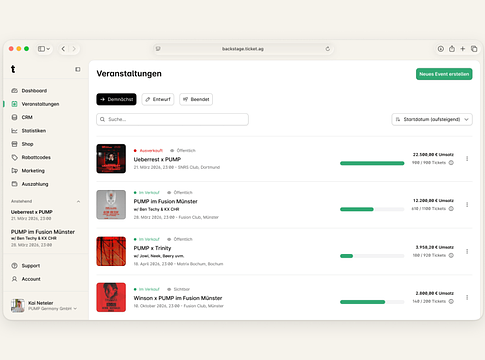Open PUMP x Trinity event thumbnail
This screenshot has height=360, width=485.
point(111,251)
